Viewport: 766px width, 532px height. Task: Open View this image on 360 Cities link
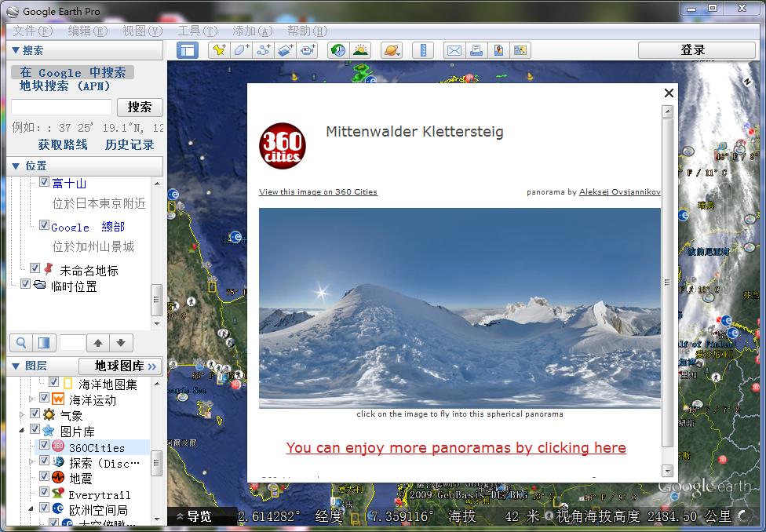coord(318,192)
